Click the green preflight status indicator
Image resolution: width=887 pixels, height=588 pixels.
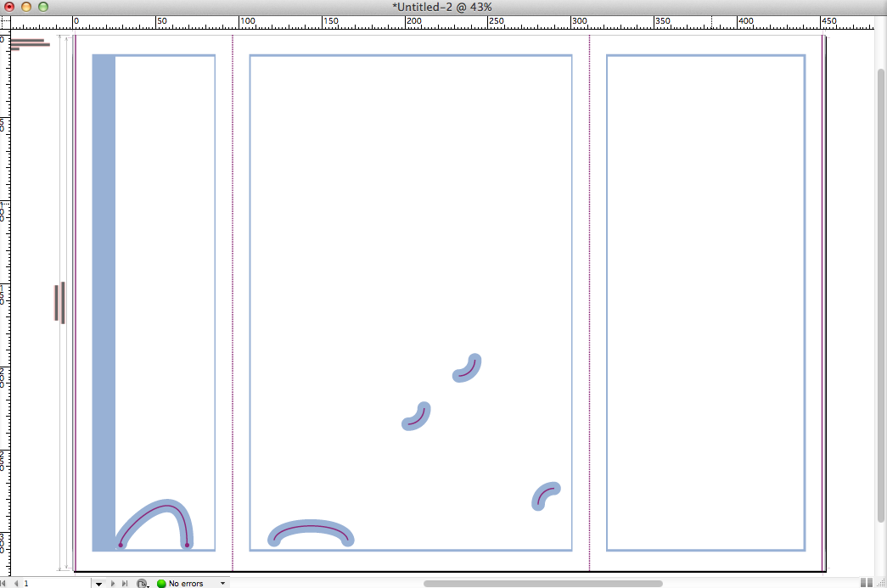tap(161, 584)
